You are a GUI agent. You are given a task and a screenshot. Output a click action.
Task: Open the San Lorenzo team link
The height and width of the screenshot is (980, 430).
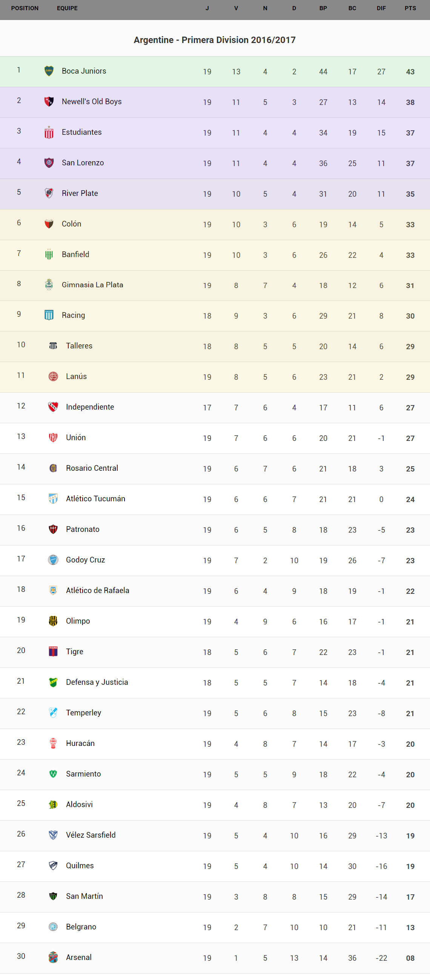(x=83, y=163)
